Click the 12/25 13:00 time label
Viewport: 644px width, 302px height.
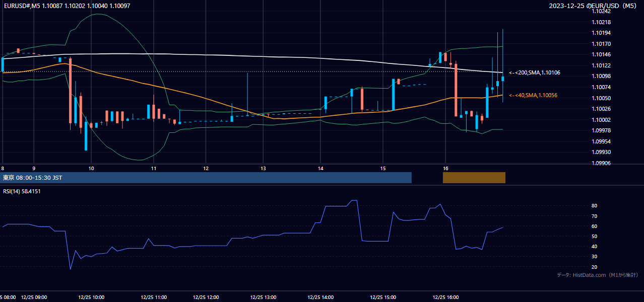[x=264, y=297]
